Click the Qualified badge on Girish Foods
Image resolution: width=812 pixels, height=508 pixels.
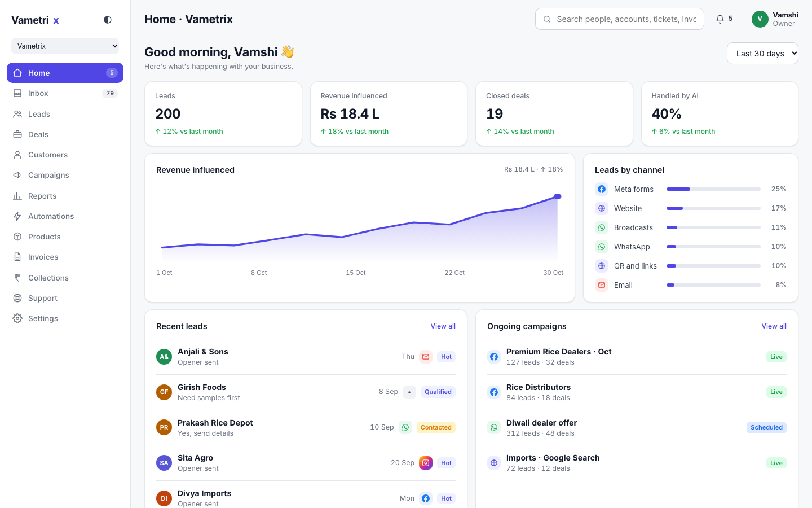[438, 392]
